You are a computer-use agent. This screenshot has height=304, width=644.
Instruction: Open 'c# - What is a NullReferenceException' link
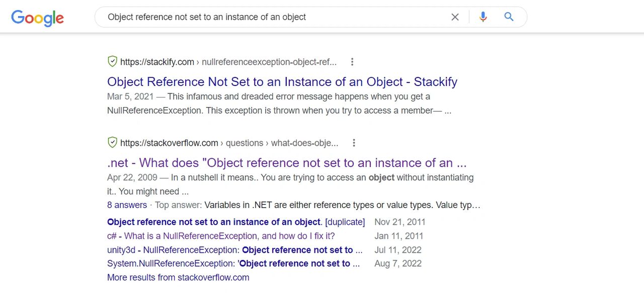pyautogui.click(x=221, y=236)
